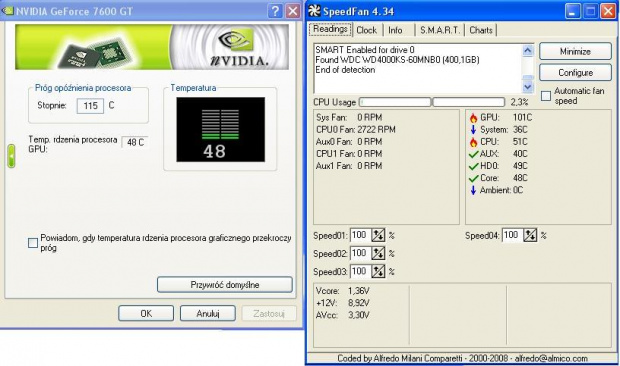620x366 pixels.
Task: Click the '+12V: 8,92V' voltage reading
Action: (x=342, y=303)
